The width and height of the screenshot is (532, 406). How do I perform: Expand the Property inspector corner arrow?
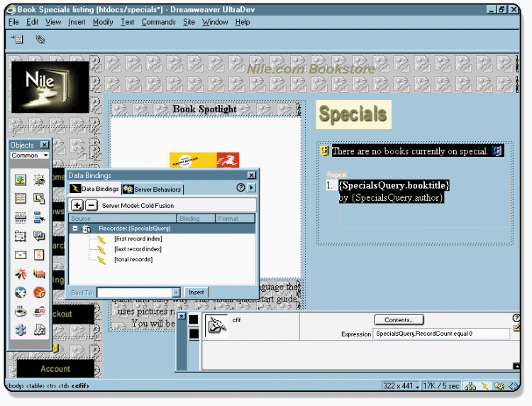point(516,366)
